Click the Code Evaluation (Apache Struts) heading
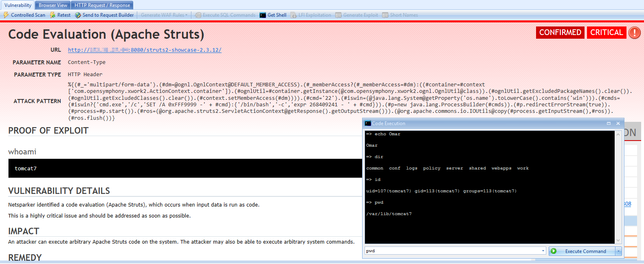 [106, 34]
